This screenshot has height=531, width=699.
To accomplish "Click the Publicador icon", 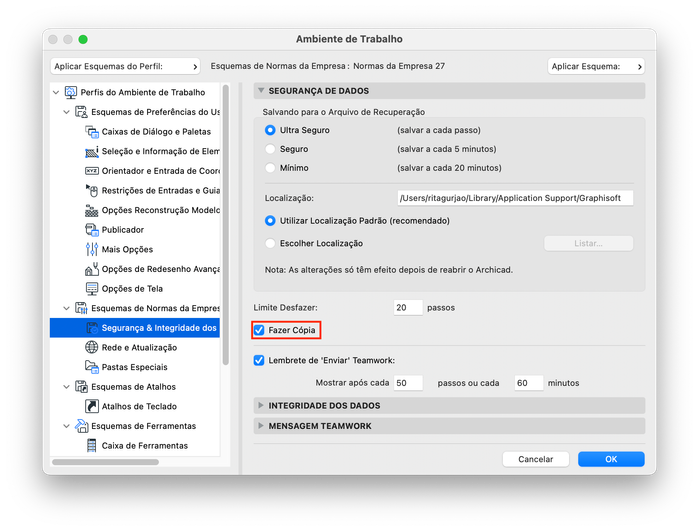I will click(92, 230).
